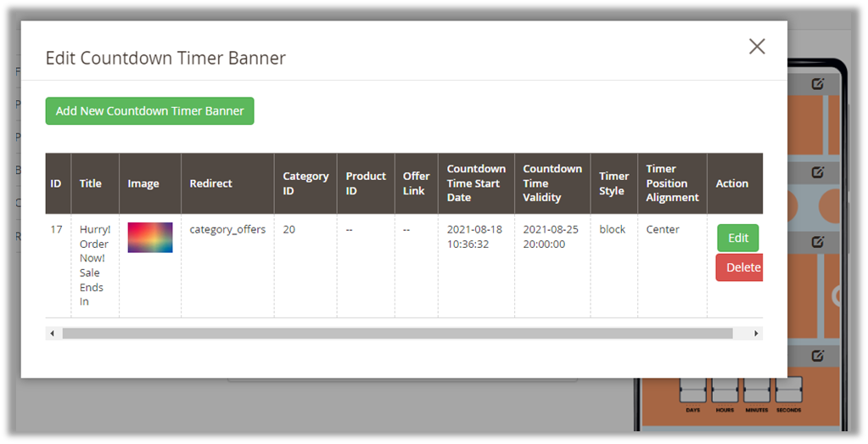This screenshot has height=444, width=868.
Task: Open the gradient banner image thumbnail
Action: pyautogui.click(x=150, y=238)
